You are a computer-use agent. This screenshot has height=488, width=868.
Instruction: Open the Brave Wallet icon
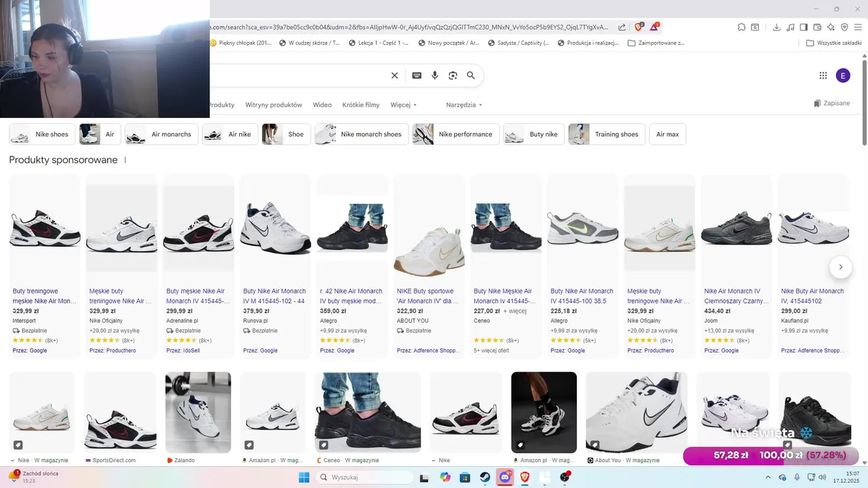(817, 27)
